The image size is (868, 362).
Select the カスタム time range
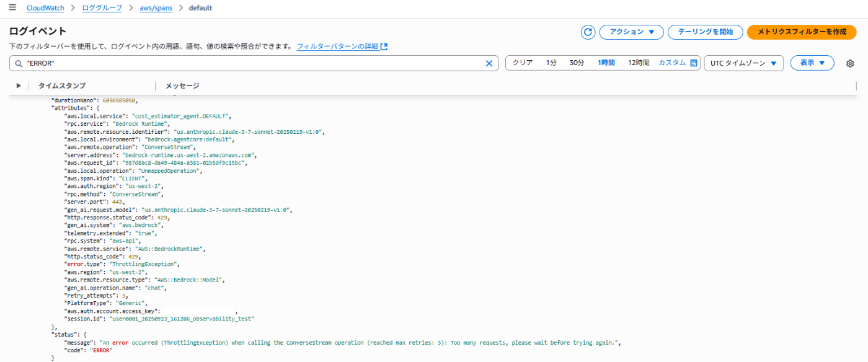click(x=672, y=63)
